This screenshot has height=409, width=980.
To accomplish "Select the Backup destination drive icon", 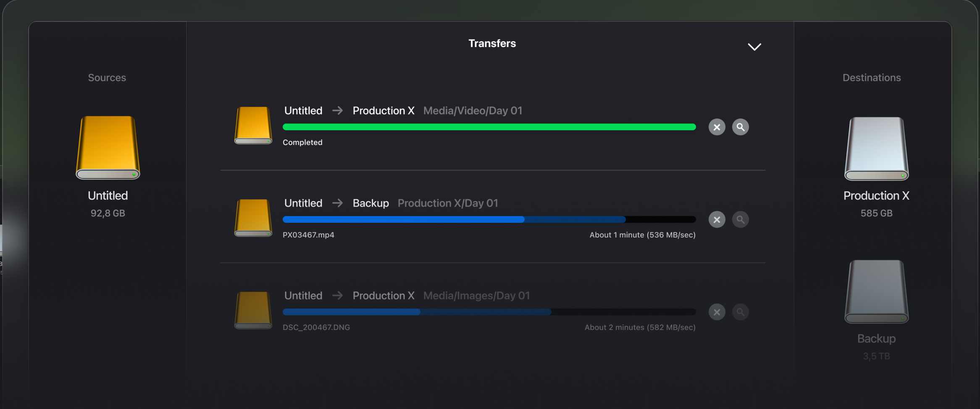I will click(876, 292).
